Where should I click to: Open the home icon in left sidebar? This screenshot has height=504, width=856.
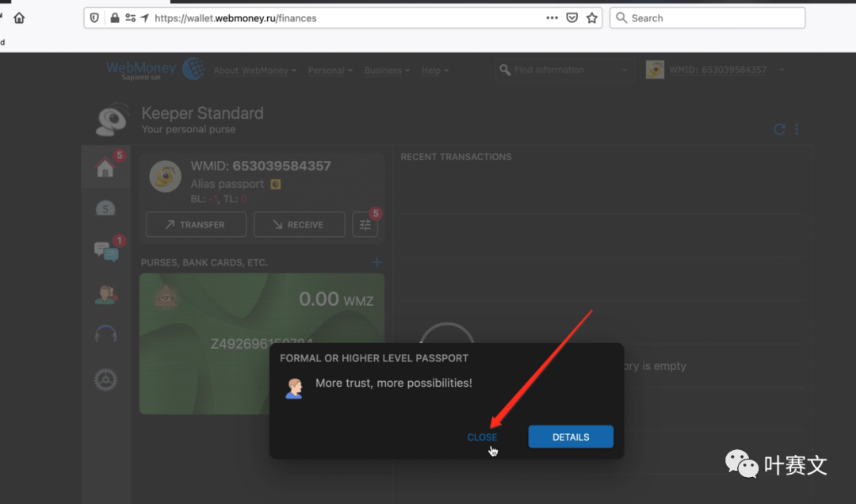pos(105,168)
